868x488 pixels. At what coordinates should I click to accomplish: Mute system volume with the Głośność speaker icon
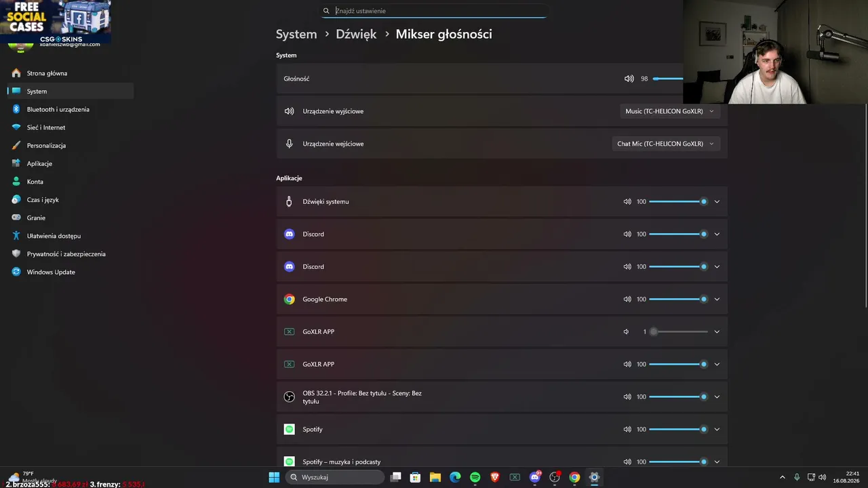click(x=629, y=79)
